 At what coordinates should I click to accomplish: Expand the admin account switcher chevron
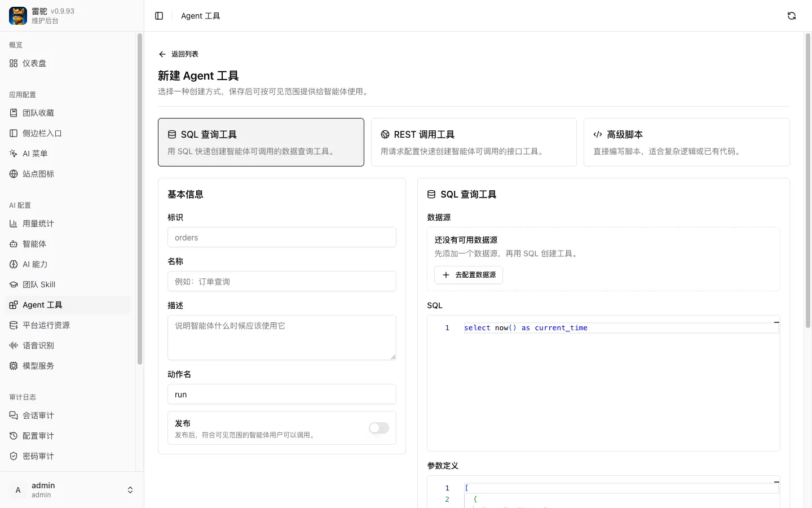130,490
